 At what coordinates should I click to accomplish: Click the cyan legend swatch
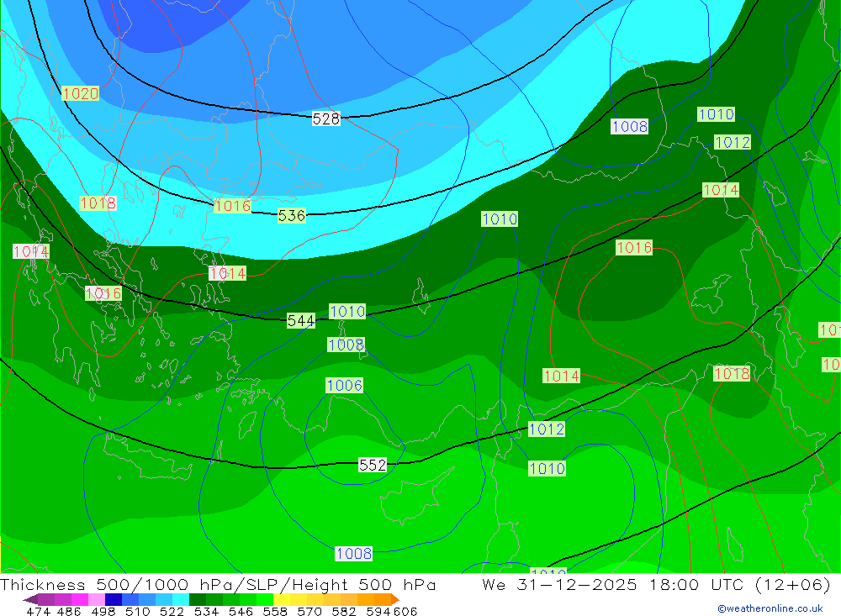point(181,599)
